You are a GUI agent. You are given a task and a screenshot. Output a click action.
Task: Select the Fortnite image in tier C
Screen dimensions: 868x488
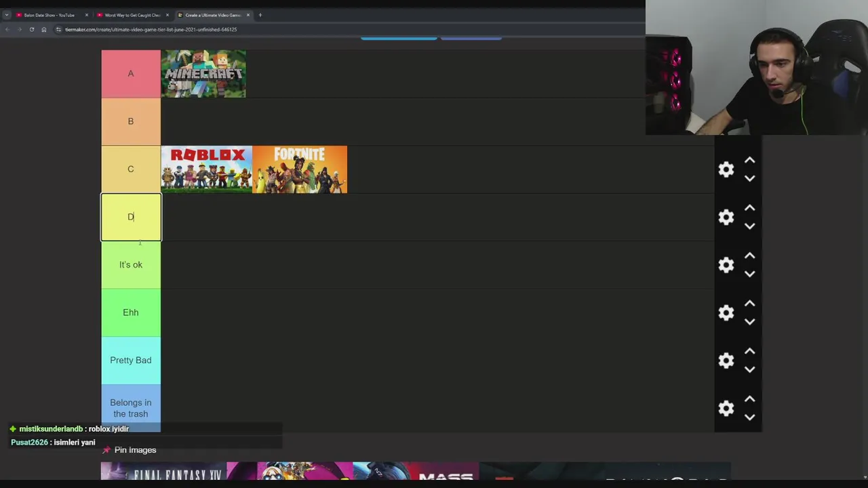pyautogui.click(x=300, y=169)
